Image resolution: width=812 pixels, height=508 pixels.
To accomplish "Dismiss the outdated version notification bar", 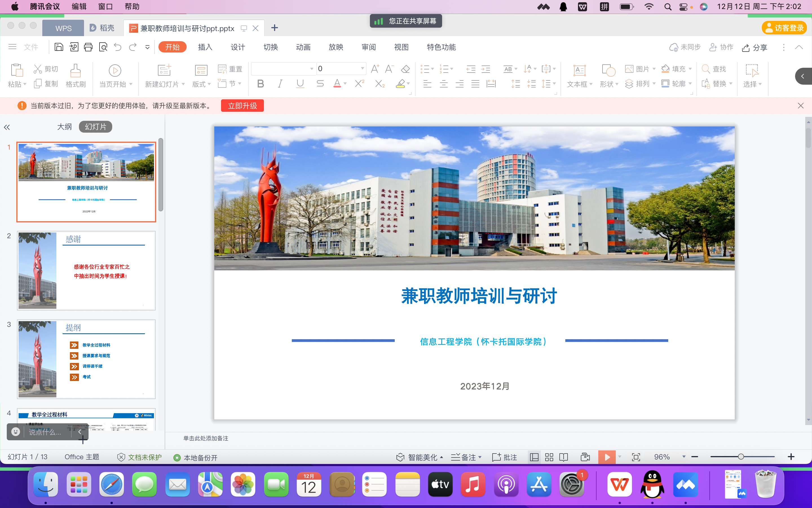I will tap(801, 106).
